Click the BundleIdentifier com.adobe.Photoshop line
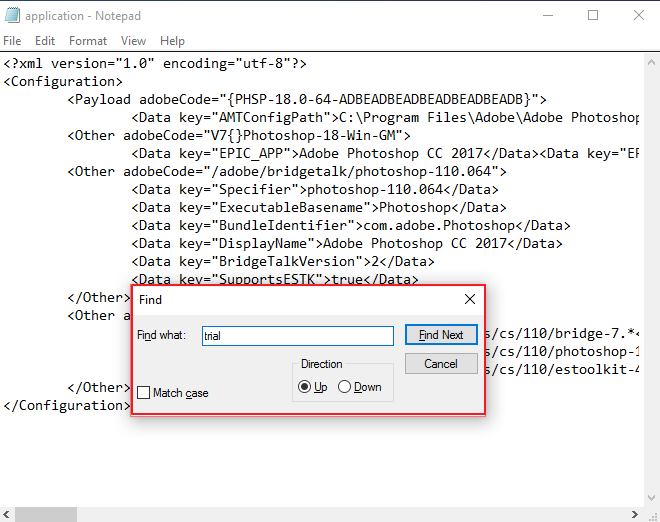This screenshot has height=522, width=660. click(x=351, y=226)
